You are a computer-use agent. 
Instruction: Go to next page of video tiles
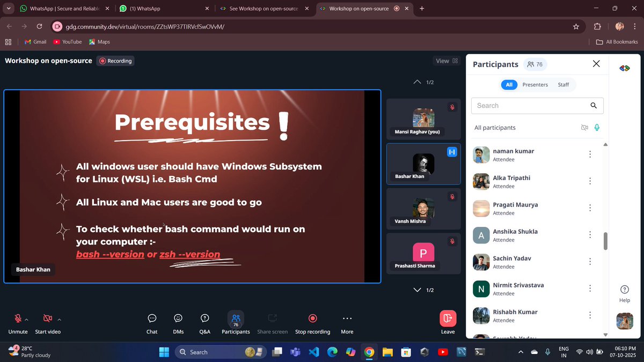pos(417,290)
